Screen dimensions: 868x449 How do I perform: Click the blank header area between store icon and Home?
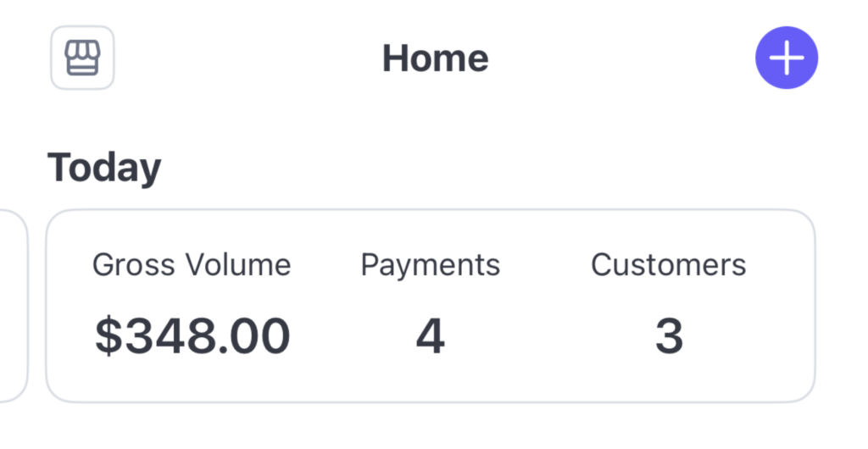pos(246,58)
